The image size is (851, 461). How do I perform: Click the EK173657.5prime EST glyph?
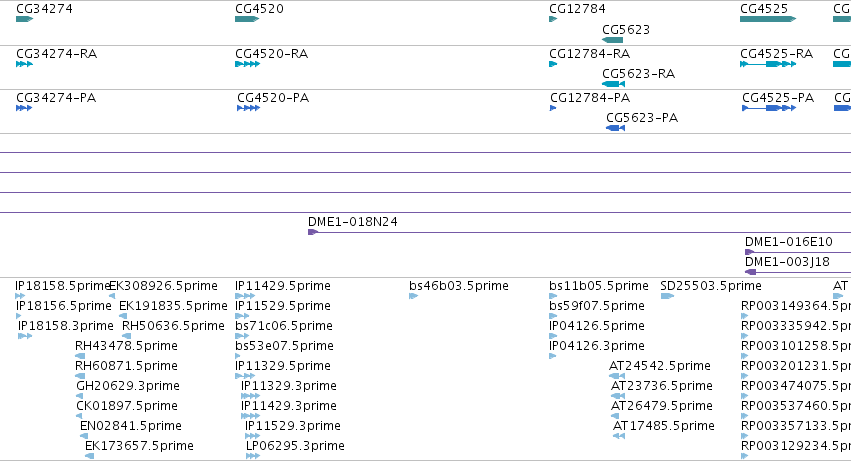tap(90, 456)
